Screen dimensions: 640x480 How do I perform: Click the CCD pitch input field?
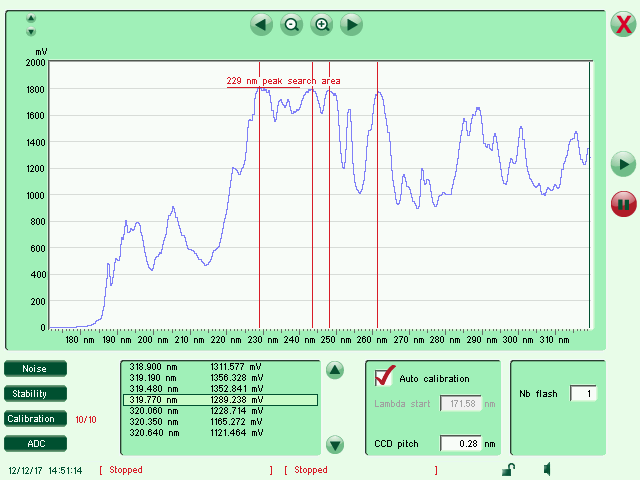[461, 443]
